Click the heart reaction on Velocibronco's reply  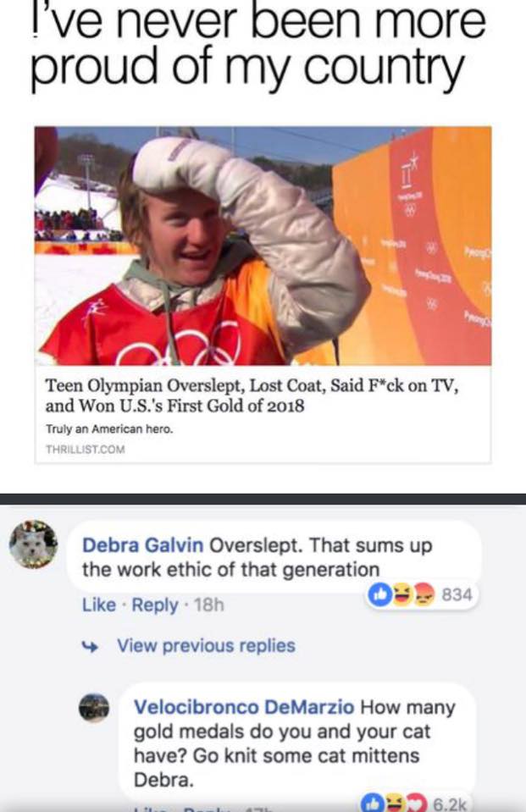[x=416, y=804]
